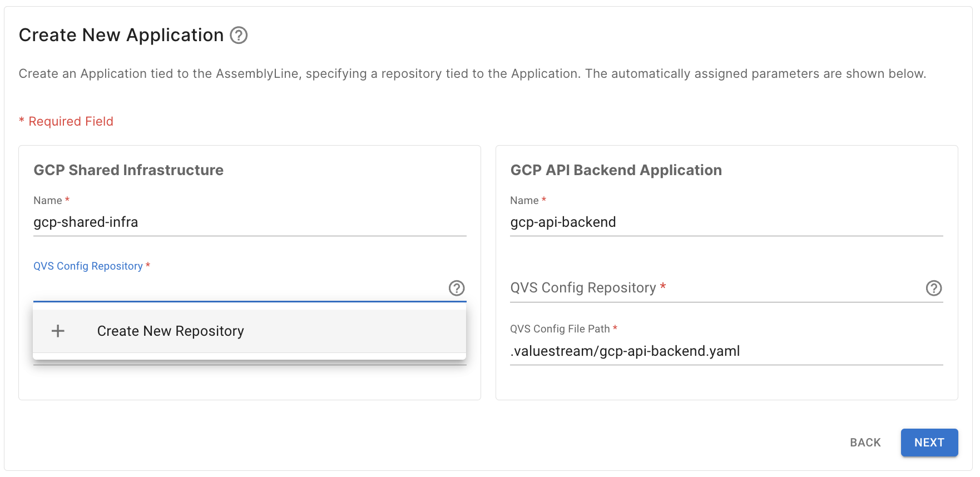Select the Create New Repository option
Viewport: 980px width, 477px height.
[x=170, y=331]
